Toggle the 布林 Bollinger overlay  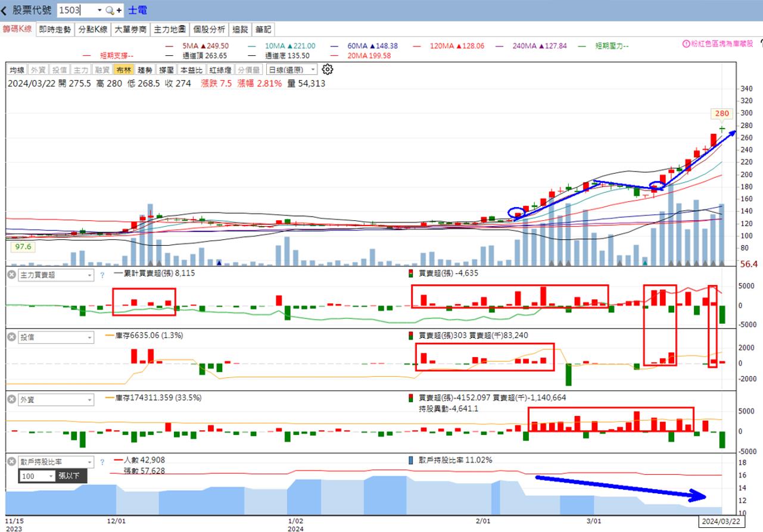(123, 70)
